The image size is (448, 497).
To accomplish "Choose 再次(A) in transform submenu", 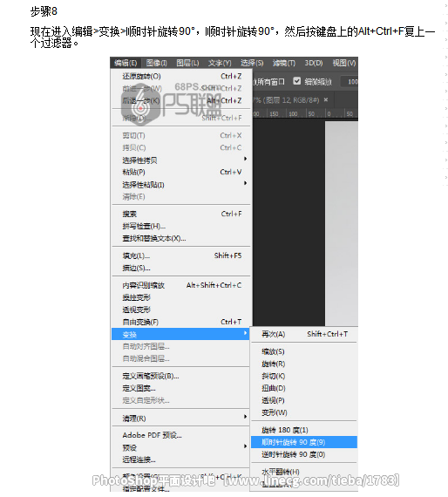I will point(304,334).
